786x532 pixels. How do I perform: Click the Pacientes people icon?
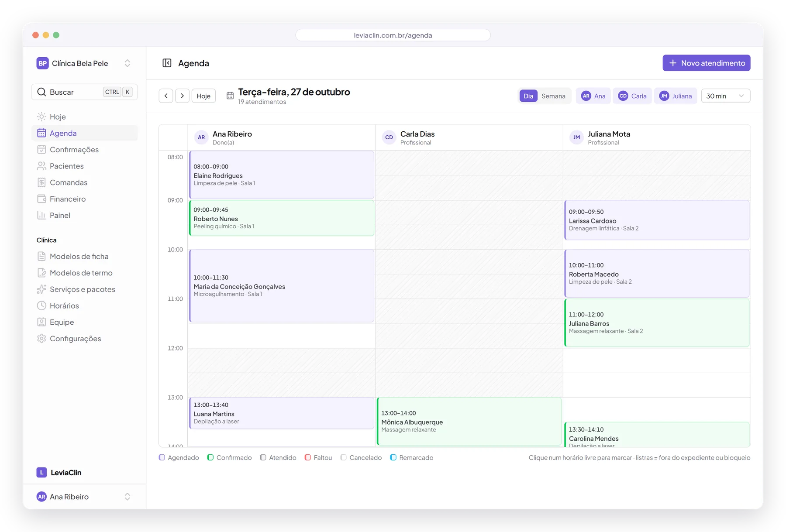click(41, 166)
